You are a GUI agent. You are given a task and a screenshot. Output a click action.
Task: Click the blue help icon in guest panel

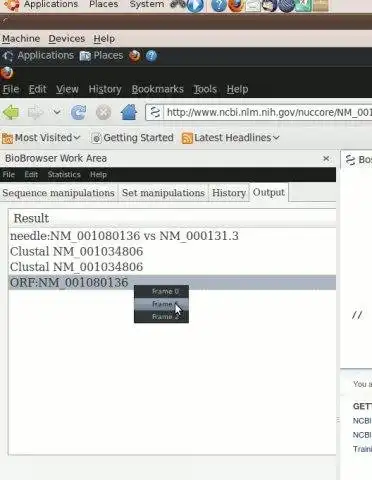151,56
